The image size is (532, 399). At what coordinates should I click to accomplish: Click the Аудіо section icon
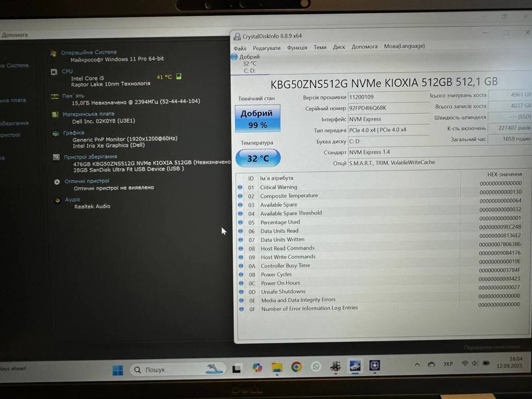click(x=57, y=200)
